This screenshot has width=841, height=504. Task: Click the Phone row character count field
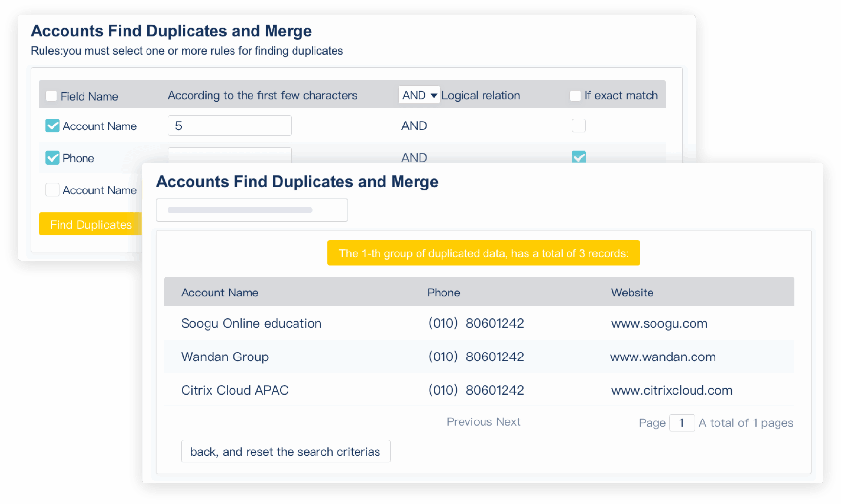230,155
